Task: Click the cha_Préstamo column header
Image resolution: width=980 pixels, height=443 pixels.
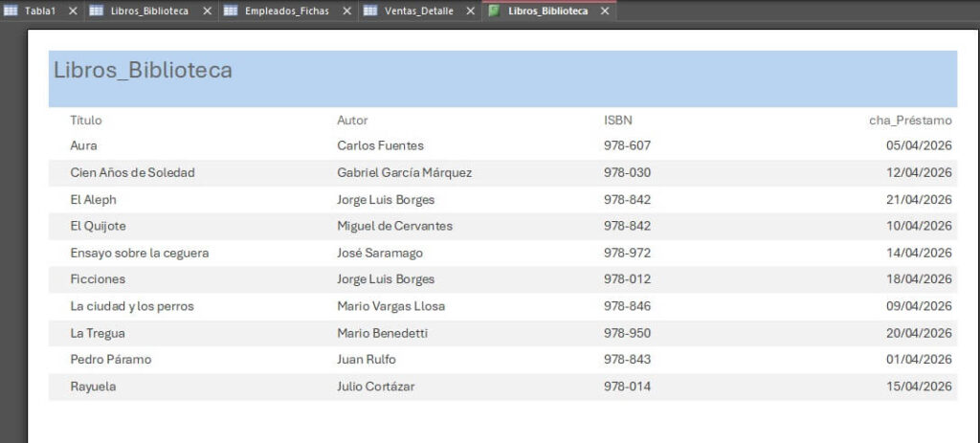Action: click(911, 120)
